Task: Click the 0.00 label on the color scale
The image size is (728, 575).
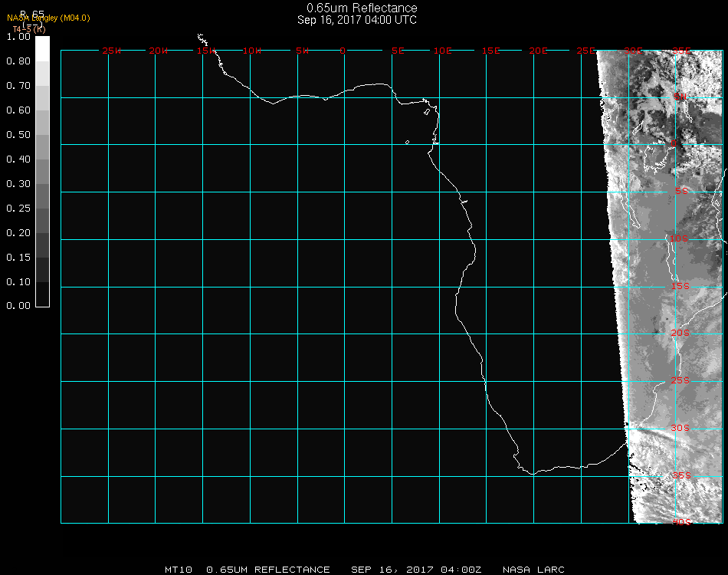Action: (x=18, y=306)
